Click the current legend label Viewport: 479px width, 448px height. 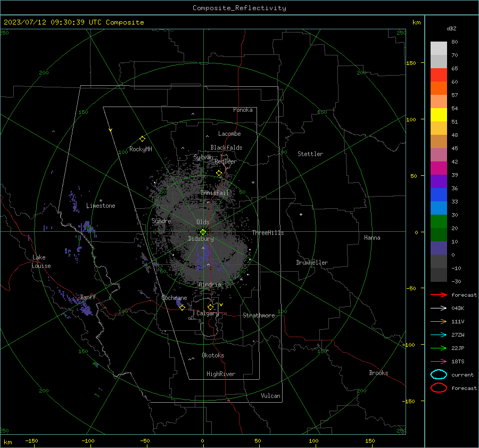pos(463,374)
